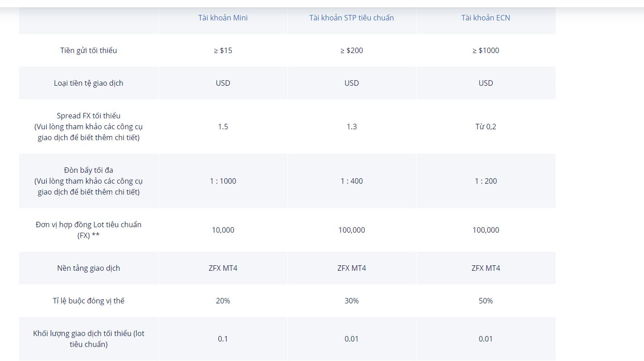Click the 1.3 spread value
Screen dimensions: 644x361
click(x=352, y=127)
